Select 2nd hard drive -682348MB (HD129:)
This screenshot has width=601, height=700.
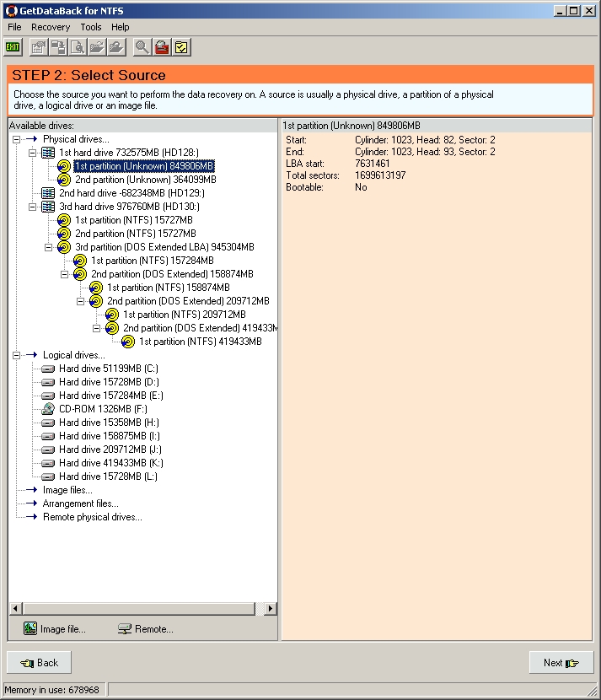(131, 193)
